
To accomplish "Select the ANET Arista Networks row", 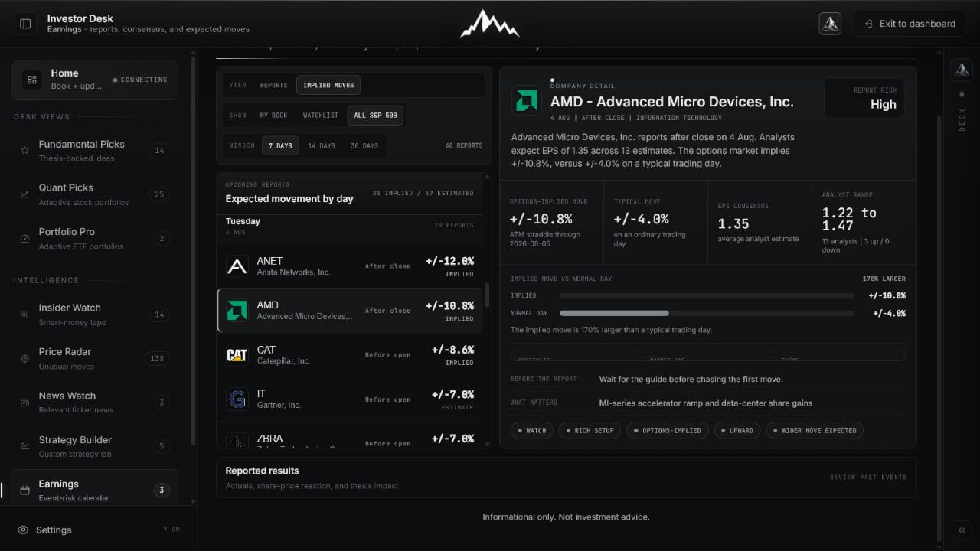I will coord(350,266).
